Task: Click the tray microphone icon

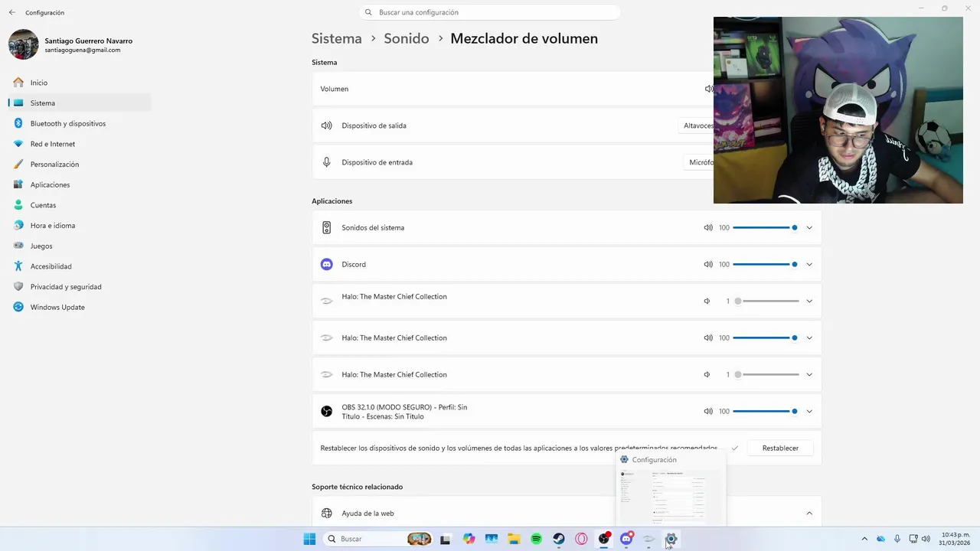Action: click(897, 539)
